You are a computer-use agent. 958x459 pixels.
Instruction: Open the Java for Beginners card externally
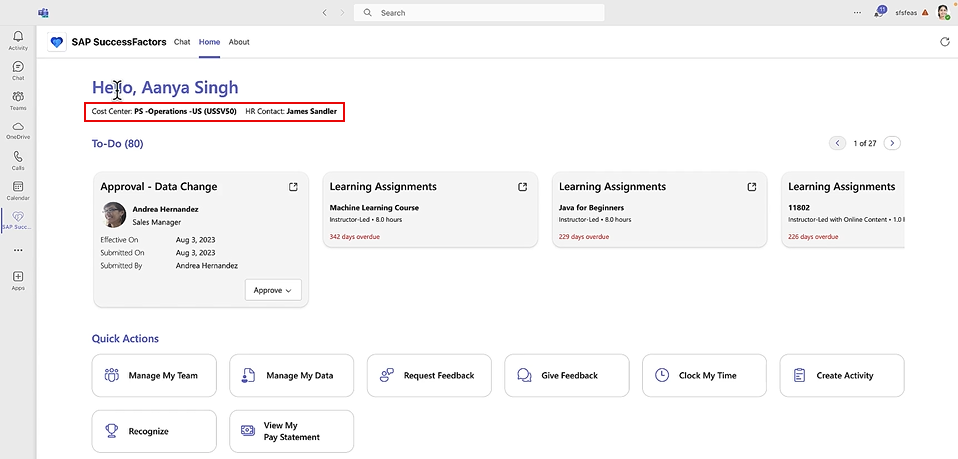(x=751, y=187)
